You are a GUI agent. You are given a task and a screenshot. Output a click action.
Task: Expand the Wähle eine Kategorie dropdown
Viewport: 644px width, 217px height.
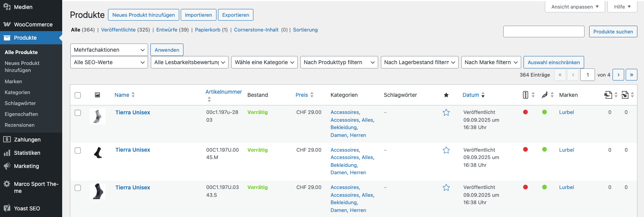pos(264,62)
